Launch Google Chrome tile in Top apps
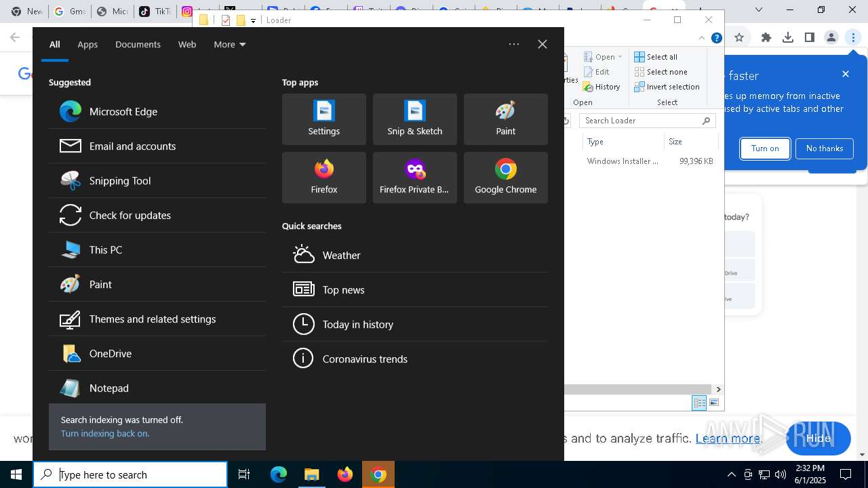This screenshot has width=868, height=488. [x=506, y=178]
